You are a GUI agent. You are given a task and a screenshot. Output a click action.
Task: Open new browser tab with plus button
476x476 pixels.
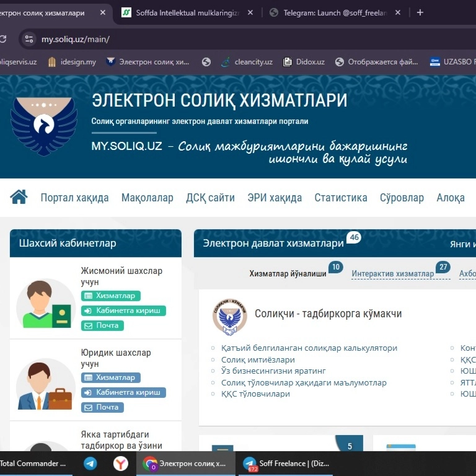coord(420,12)
